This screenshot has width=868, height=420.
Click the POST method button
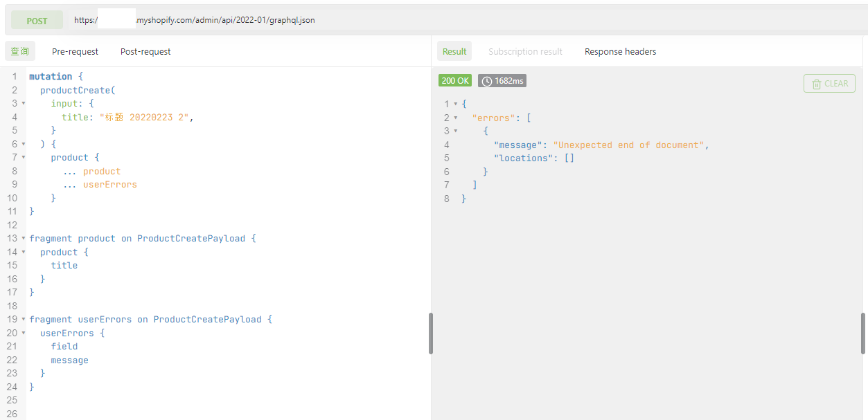tap(37, 21)
